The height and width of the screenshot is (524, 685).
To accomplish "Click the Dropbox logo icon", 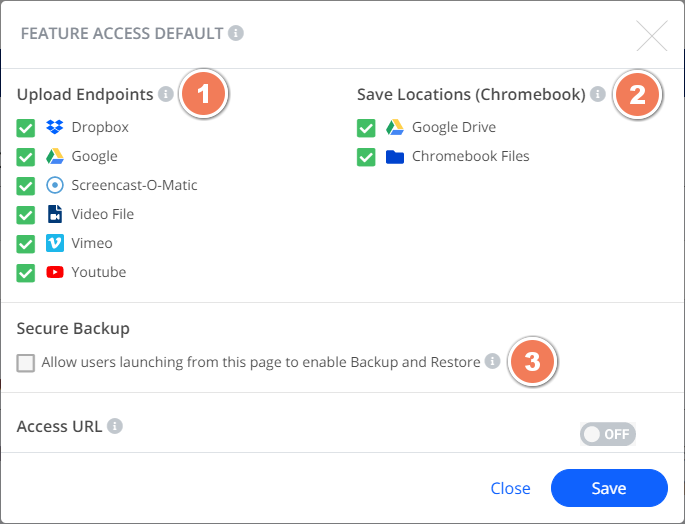I will point(55,127).
